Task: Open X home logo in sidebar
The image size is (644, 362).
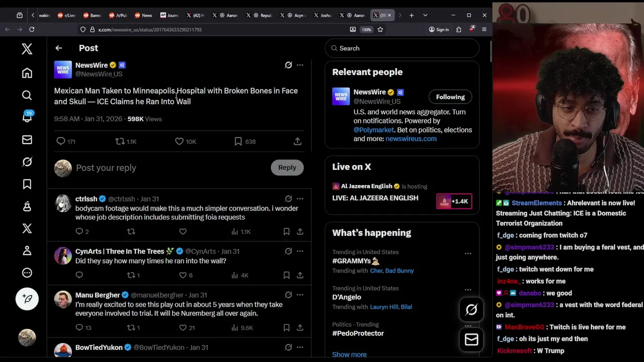Action: (x=27, y=49)
